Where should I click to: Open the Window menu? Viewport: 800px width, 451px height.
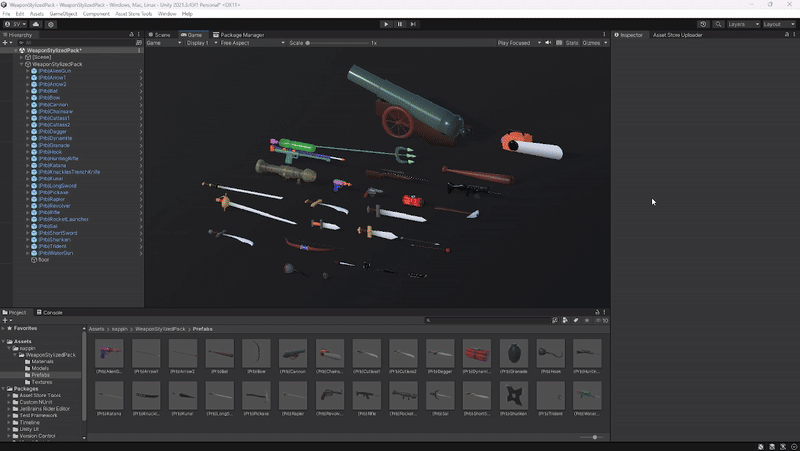pyautogui.click(x=167, y=14)
